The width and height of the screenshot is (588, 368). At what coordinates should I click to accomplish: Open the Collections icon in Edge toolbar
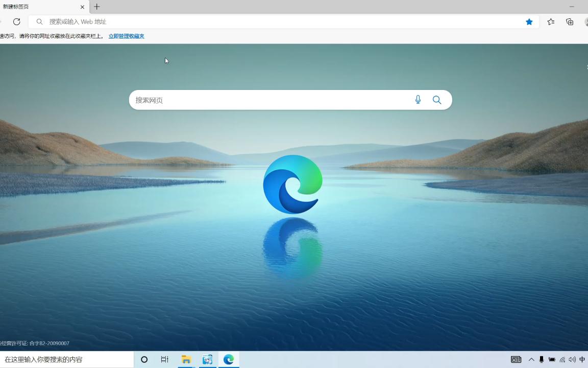coord(570,21)
